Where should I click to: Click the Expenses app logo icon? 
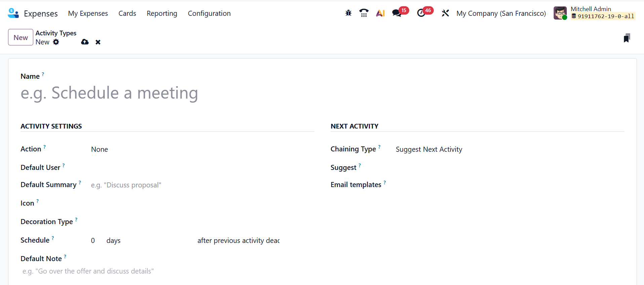point(13,13)
